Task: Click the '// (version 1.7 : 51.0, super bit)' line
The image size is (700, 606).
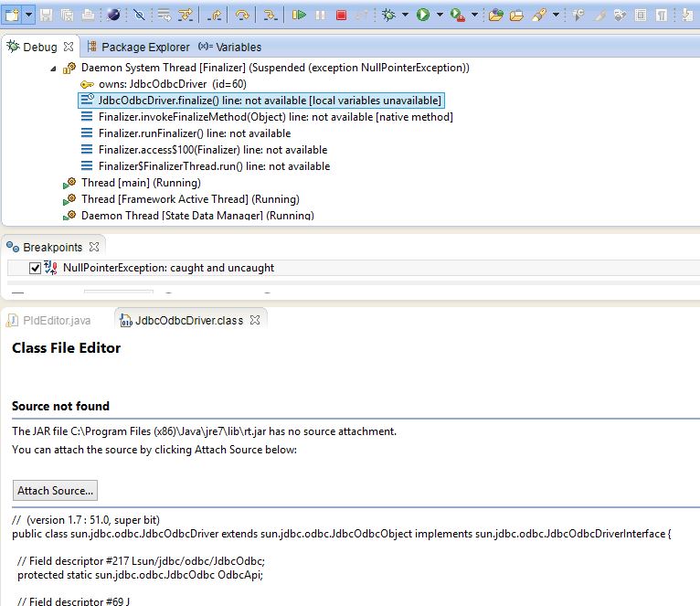Action: click(86, 520)
